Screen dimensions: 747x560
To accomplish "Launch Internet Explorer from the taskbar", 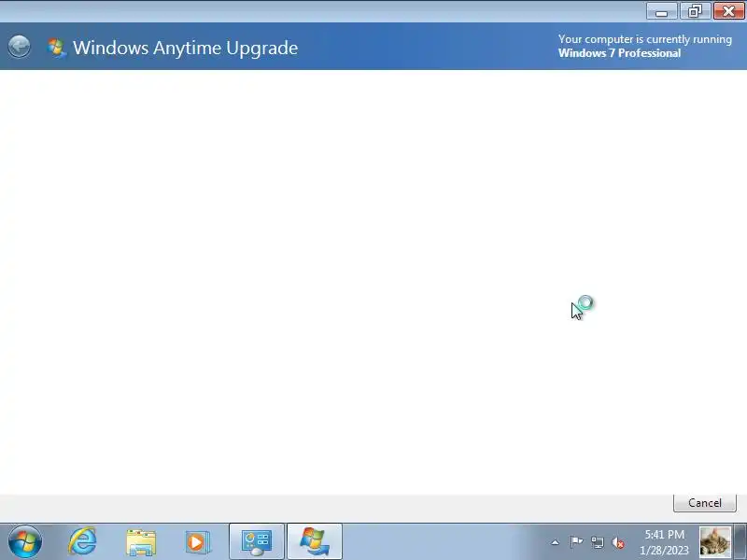I will click(83, 541).
